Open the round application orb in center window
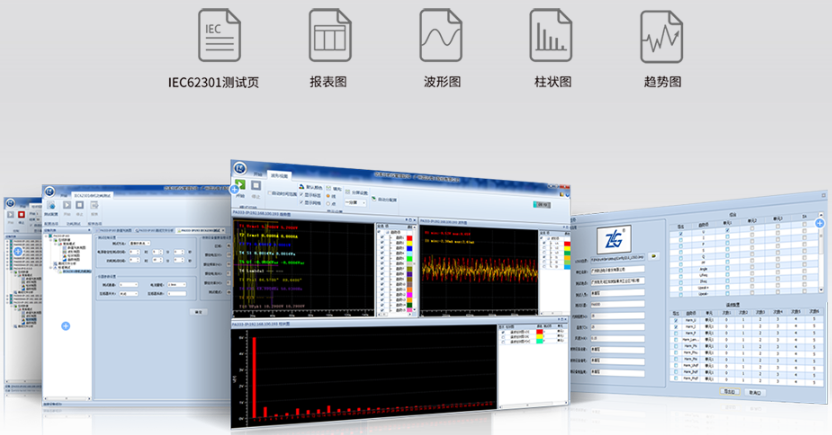This screenshot has width=832, height=435. (240, 168)
